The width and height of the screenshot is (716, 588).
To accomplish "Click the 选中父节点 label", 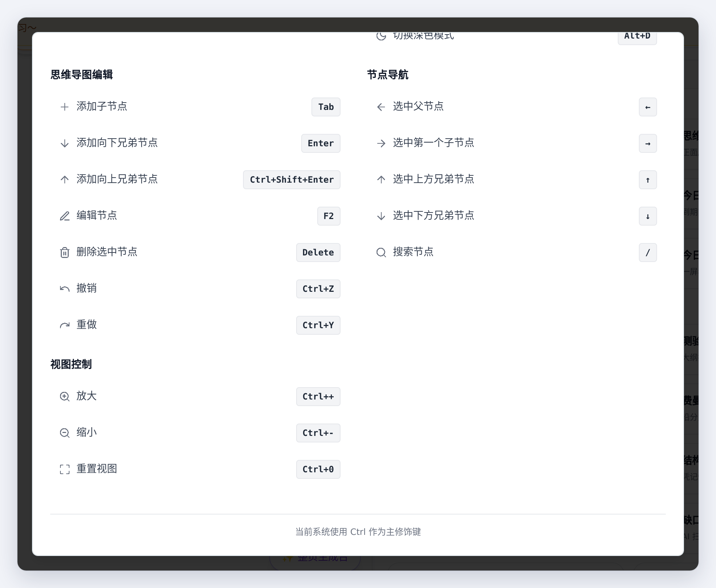I will coord(418,106).
